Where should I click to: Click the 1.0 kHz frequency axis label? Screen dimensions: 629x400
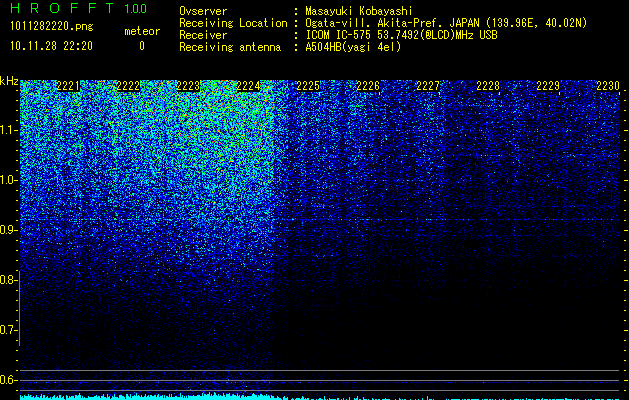point(8,180)
